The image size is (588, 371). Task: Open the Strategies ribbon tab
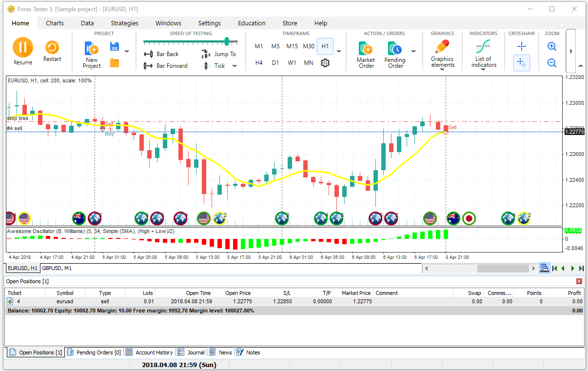pyautogui.click(x=124, y=23)
